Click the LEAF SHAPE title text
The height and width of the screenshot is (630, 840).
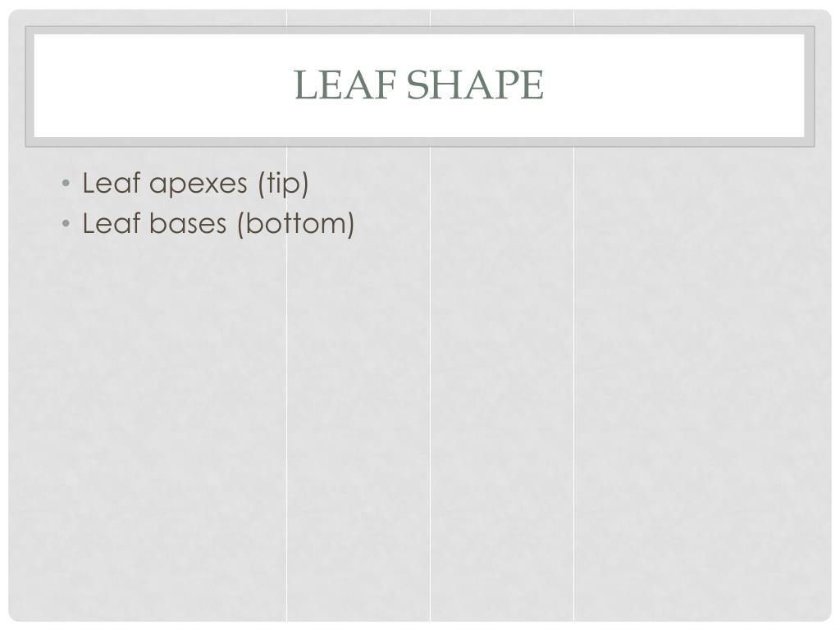point(419,84)
